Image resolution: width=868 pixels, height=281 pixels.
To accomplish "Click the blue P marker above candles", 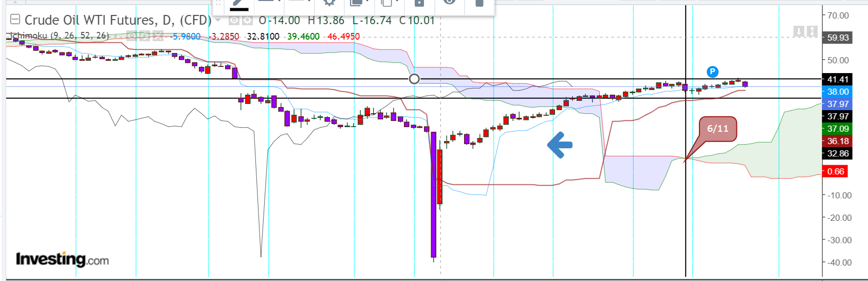I will 712,72.
